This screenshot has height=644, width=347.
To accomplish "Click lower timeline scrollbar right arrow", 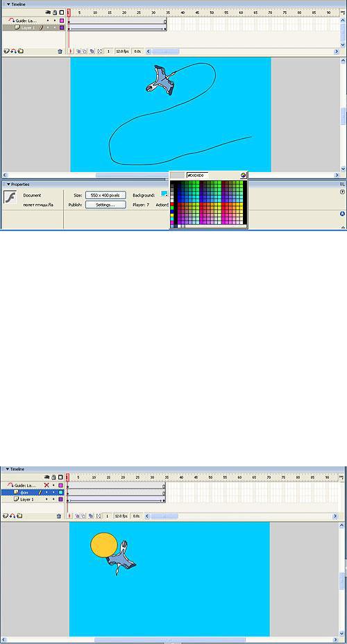I will pos(335,516).
